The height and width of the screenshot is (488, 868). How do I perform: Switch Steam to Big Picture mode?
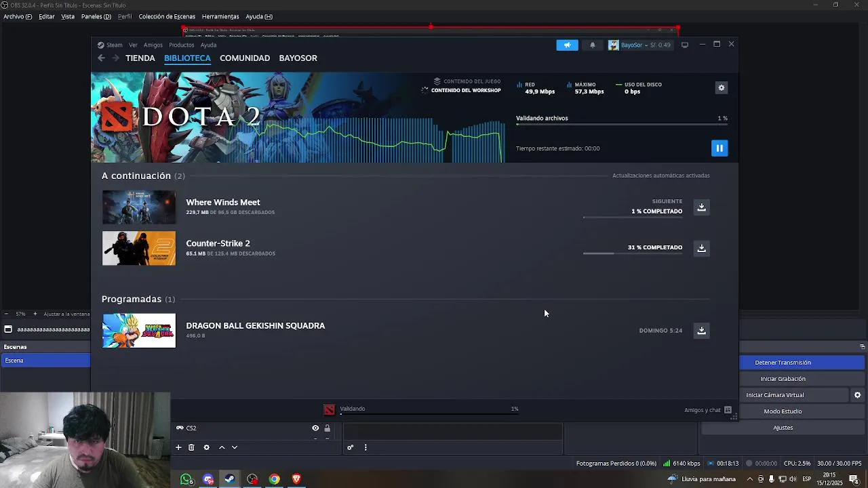point(685,45)
